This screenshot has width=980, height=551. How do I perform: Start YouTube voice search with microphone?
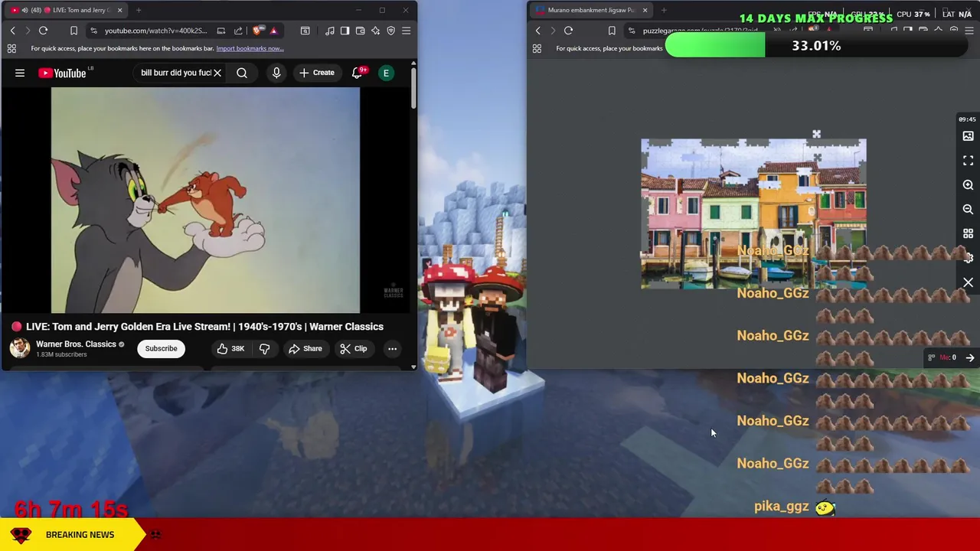pyautogui.click(x=276, y=73)
